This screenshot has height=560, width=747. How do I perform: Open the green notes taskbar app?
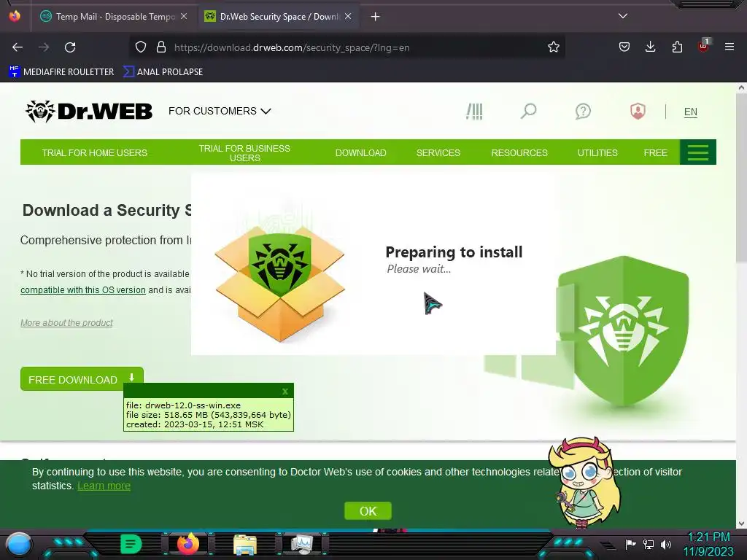tap(131, 544)
